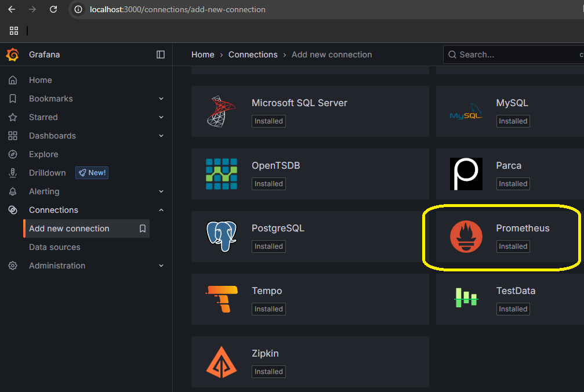Expand the Dashboards menu chevron
The image size is (584, 392).
coord(161,136)
